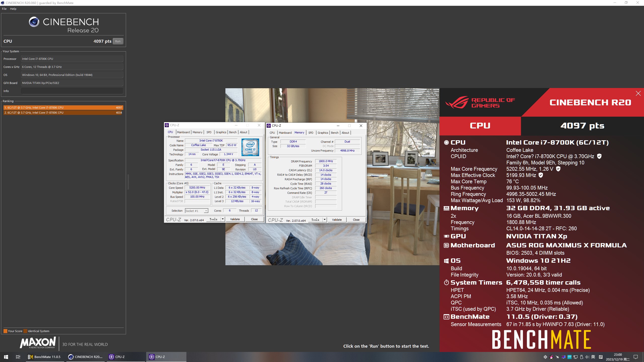Click the USB safely remove hardware tray icon
Screen dimensions: 644x362
click(x=581, y=357)
